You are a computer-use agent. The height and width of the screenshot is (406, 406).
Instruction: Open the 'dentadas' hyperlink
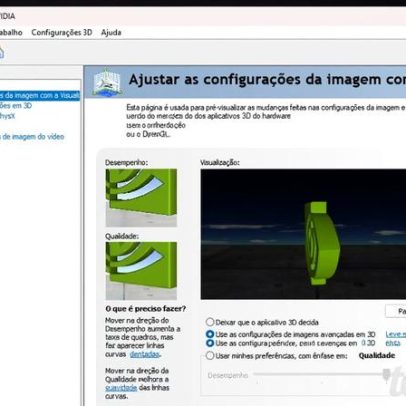[144, 354]
